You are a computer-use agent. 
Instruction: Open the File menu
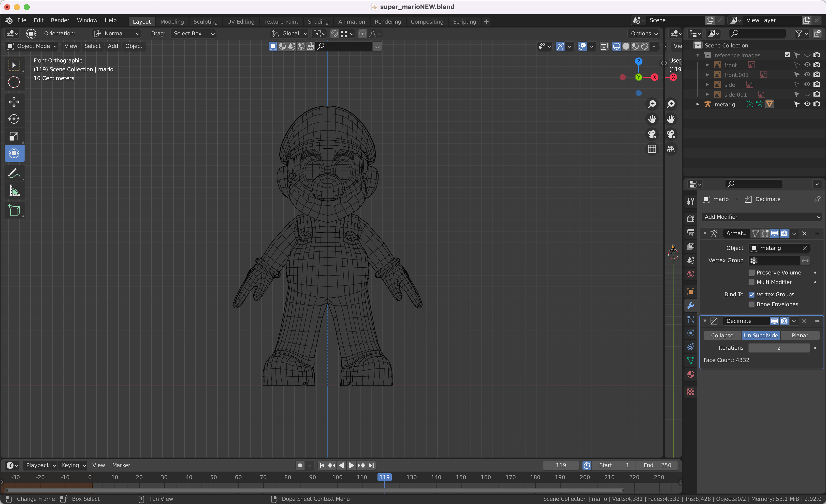22,20
